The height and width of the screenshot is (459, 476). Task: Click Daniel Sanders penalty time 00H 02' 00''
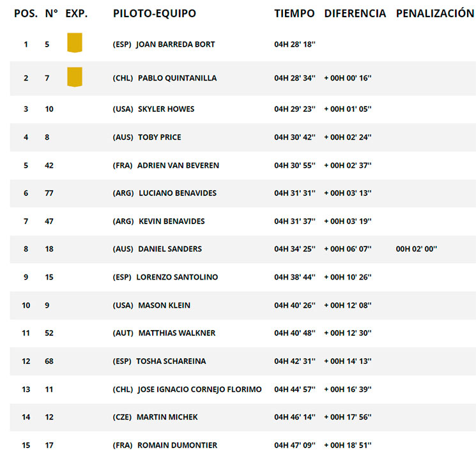(416, 249)
